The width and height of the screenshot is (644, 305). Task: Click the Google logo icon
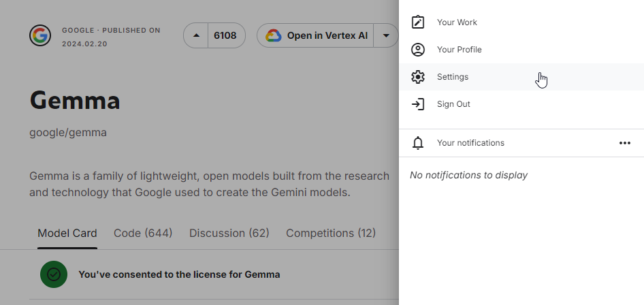[40, 35]
